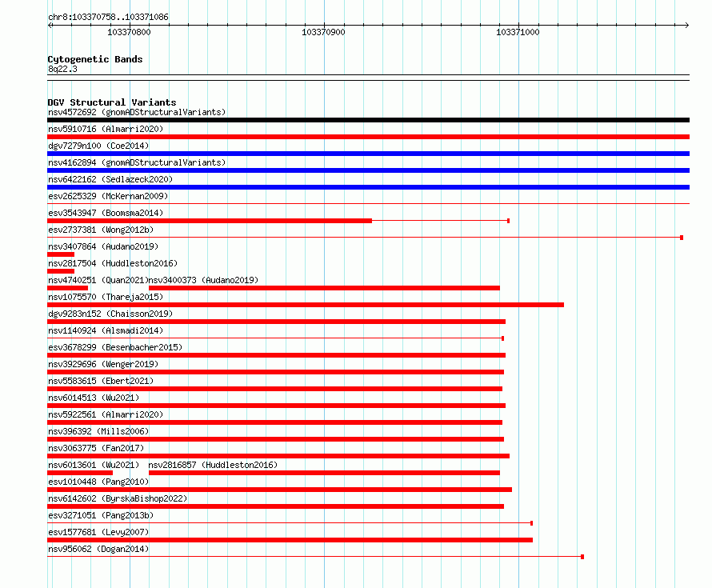Click ruler position 103370800
This screenshot has width=712, height=588.
point(129,32)
